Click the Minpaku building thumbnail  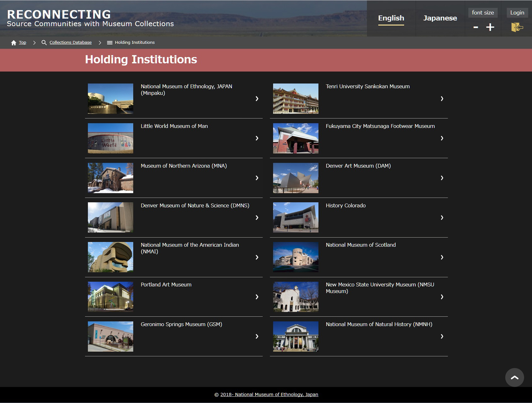tap(110, 98)
